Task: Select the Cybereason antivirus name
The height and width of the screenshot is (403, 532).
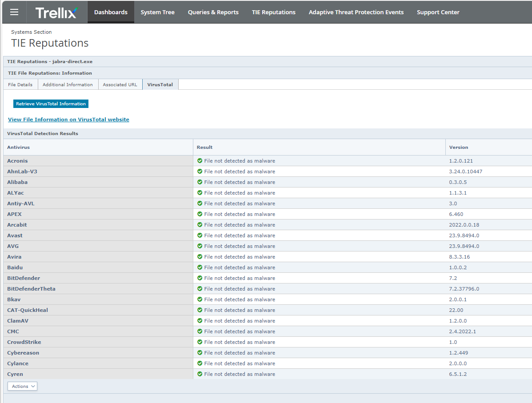Action: pos(23,353)
